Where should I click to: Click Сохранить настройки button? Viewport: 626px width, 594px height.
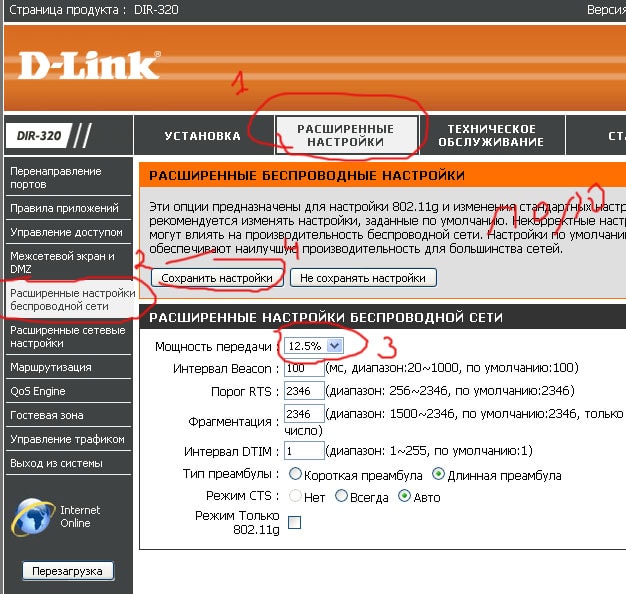tap(217, 278)
